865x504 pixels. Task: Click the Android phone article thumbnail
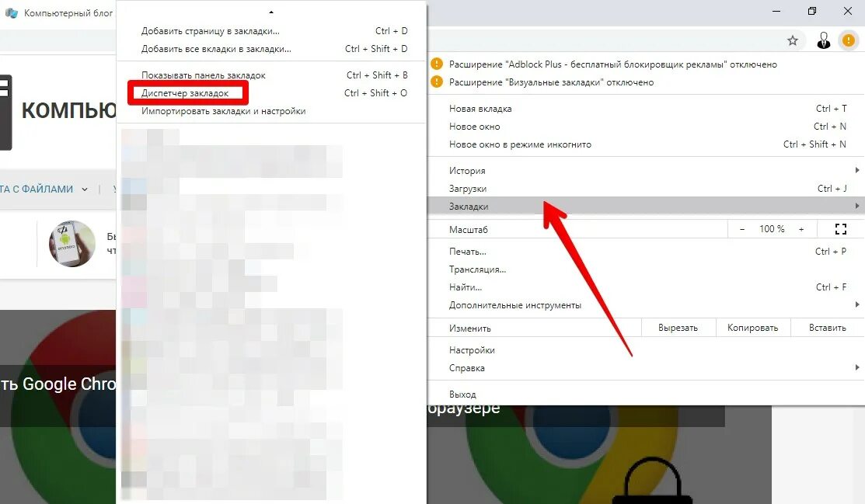72,244
